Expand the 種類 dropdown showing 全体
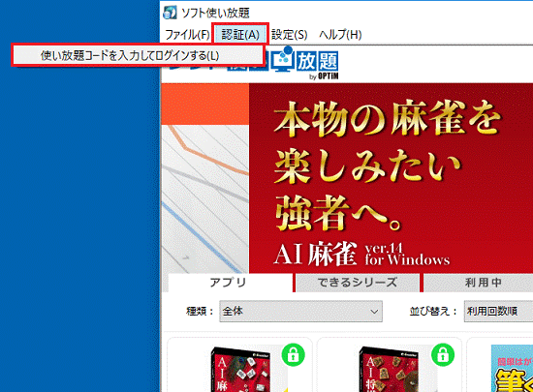This screenshot has height=392, width=533. tap(300, 311)
